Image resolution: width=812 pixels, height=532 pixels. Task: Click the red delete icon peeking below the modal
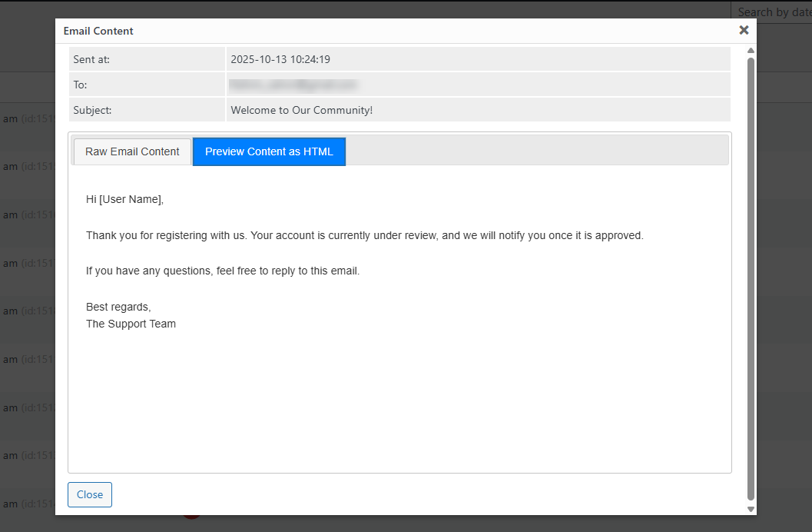(191, 520)
